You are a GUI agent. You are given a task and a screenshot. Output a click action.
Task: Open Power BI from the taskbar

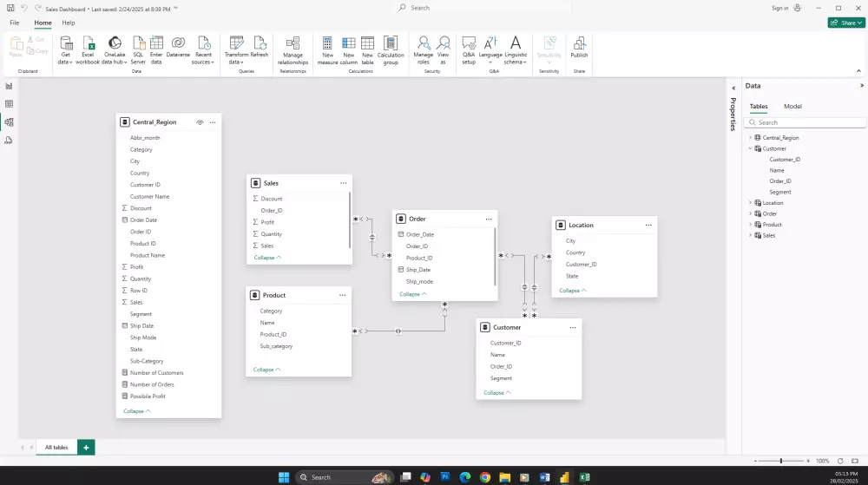click(x=564, y=477)
